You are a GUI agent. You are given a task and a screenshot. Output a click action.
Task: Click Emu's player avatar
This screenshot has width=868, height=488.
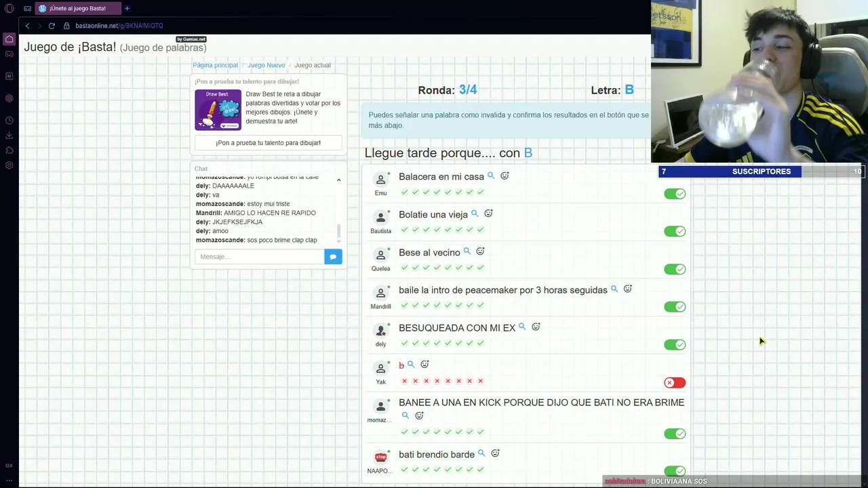(x=380, y=180)
